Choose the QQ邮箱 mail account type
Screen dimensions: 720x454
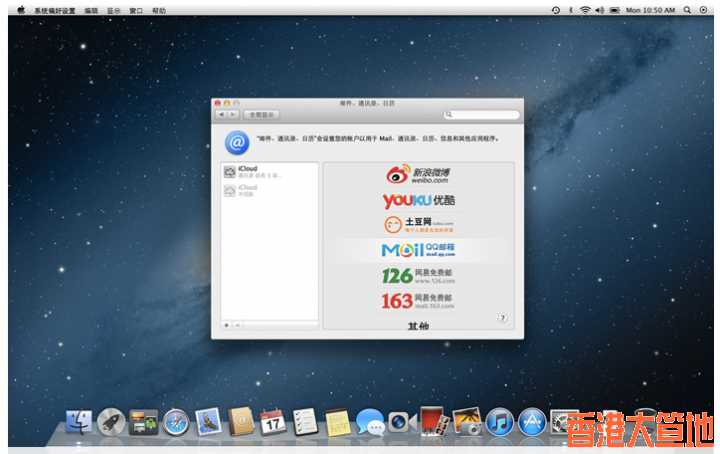coord(418,250)
